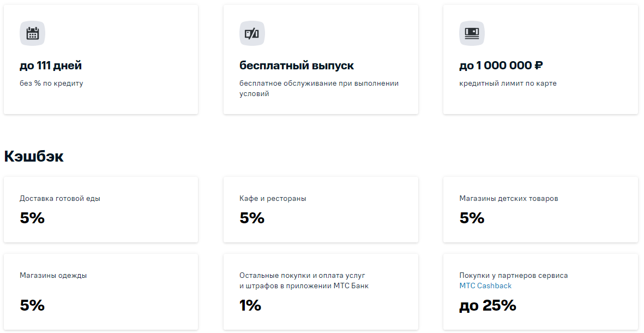
Task: Select the 'Кафе и рестораны' cashback card
Action: pyautogui.click(x=321, y=209)
